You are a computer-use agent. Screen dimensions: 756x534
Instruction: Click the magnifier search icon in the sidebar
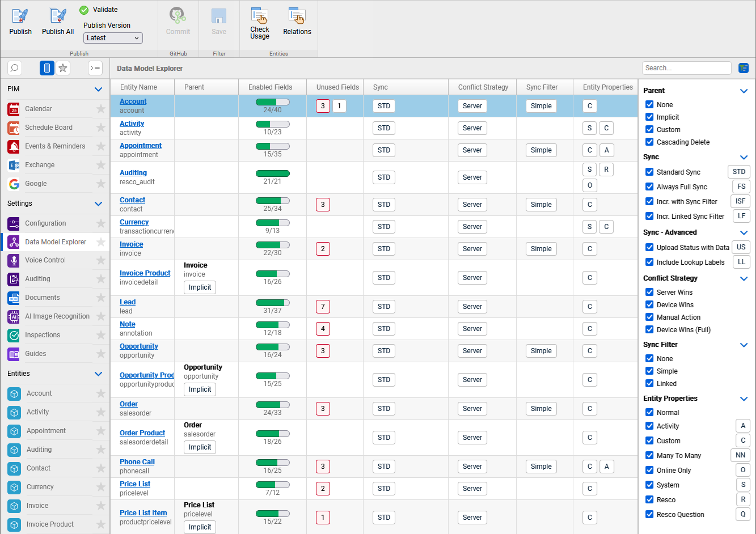15,68
